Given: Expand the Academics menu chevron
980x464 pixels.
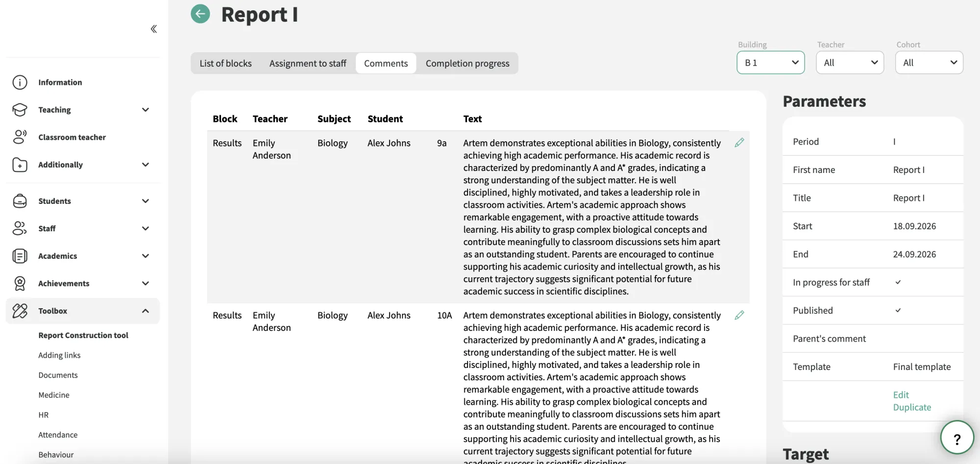Looking at the screenshot, I should [146, 256].
